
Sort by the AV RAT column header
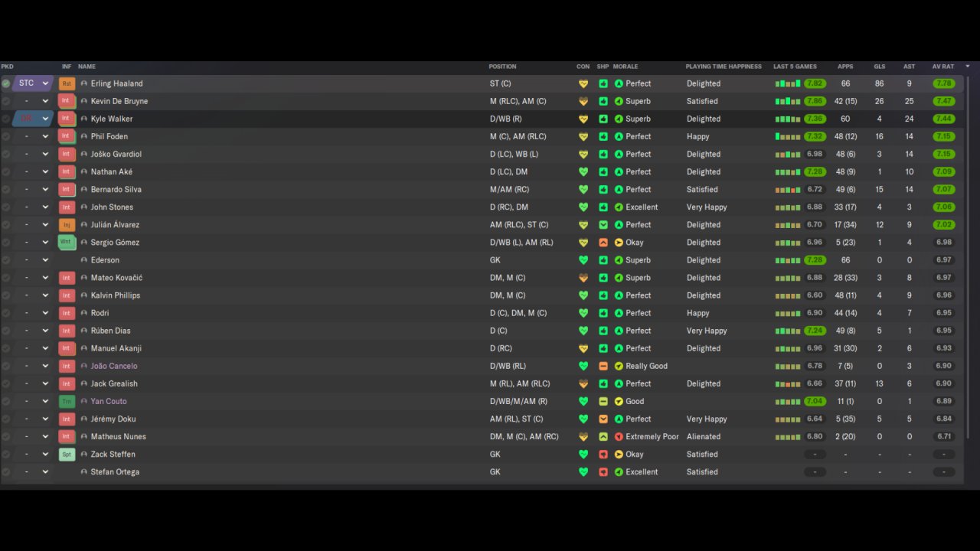click(943, 67)
